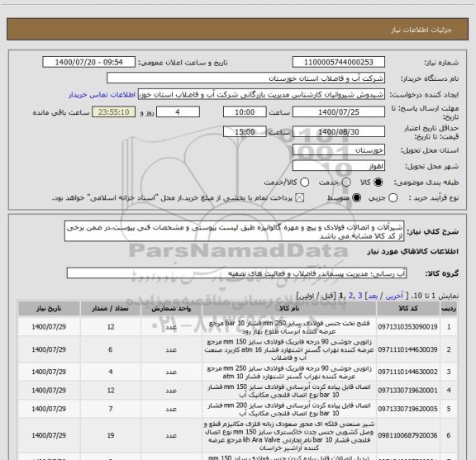Click the row 1 steel flange item name
476x460 pixels.
(x=289, y=327)
